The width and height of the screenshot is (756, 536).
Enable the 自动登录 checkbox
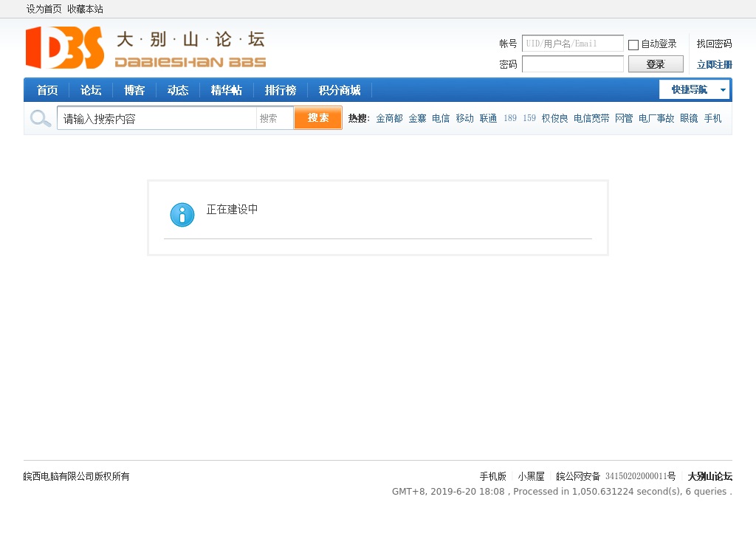(x=633, y=45)
